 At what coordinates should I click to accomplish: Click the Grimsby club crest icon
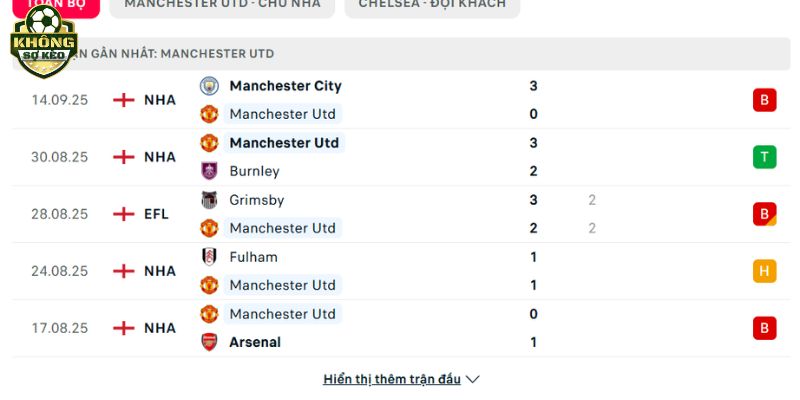coord(209,199)
